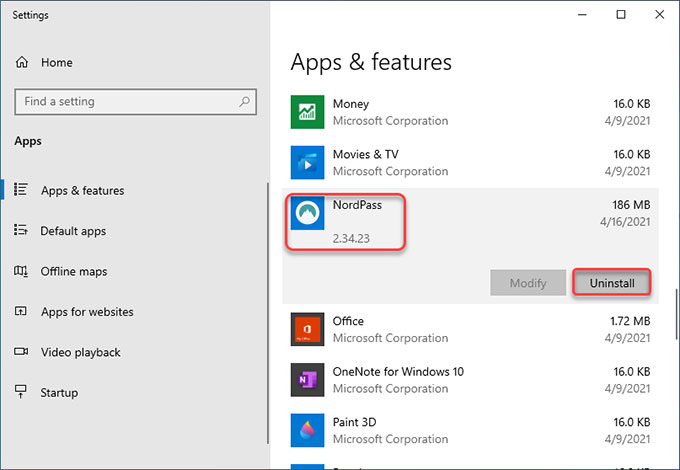The image size is (680, 470).
Task: Click the Apps & features list icon
Action: point(21,189)
